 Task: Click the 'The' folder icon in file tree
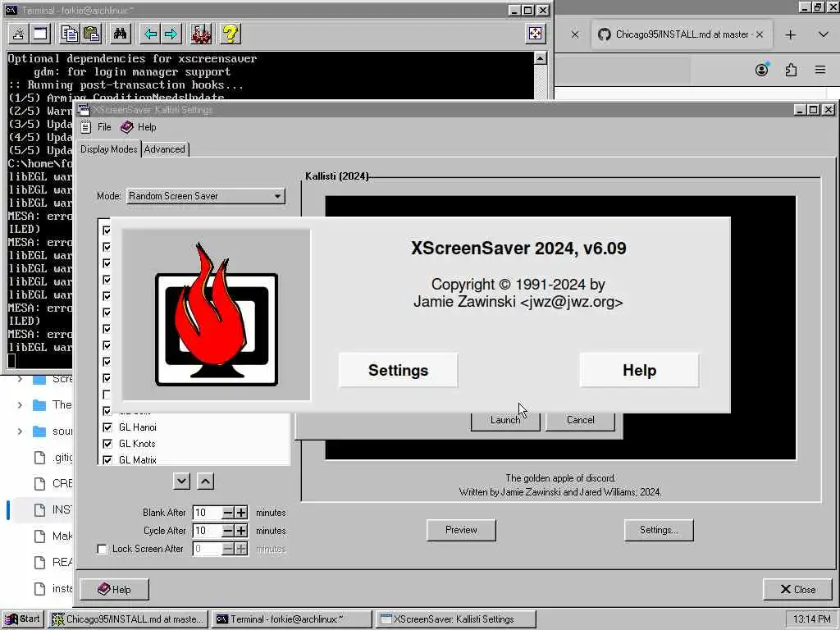[39, 405]
